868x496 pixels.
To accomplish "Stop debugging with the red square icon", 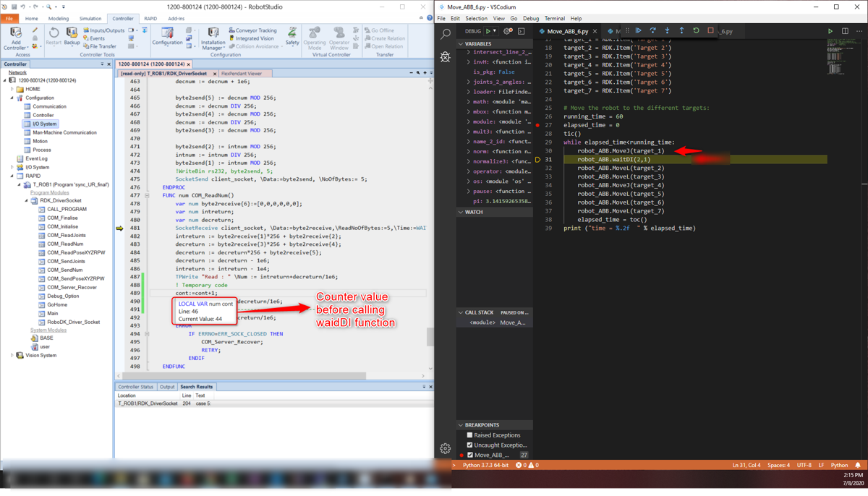I will (710, 31).
